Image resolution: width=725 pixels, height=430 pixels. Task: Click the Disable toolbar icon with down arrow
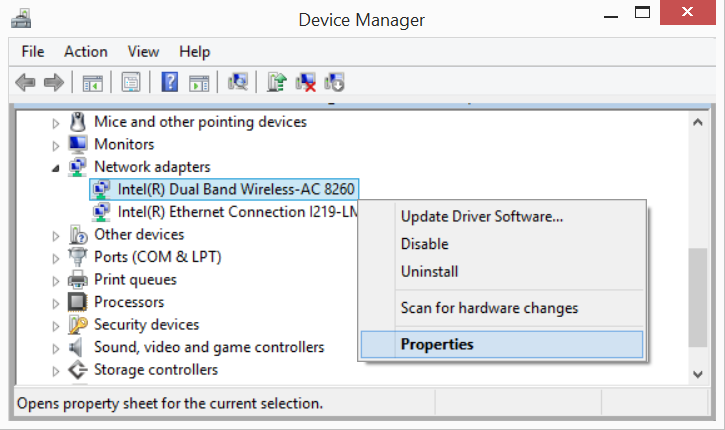point(334,83)
